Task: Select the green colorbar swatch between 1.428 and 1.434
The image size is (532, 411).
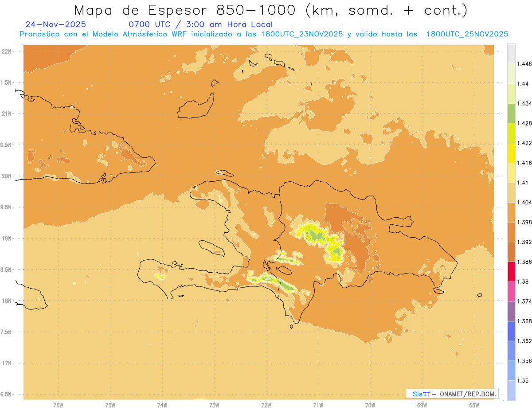Action: tap(511, 113)
